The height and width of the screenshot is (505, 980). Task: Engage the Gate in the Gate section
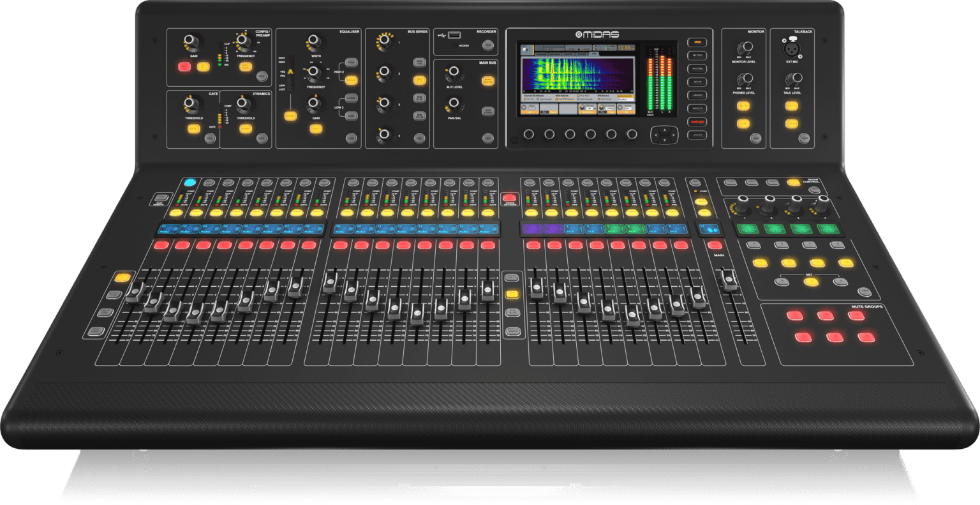tap(195, 129)
